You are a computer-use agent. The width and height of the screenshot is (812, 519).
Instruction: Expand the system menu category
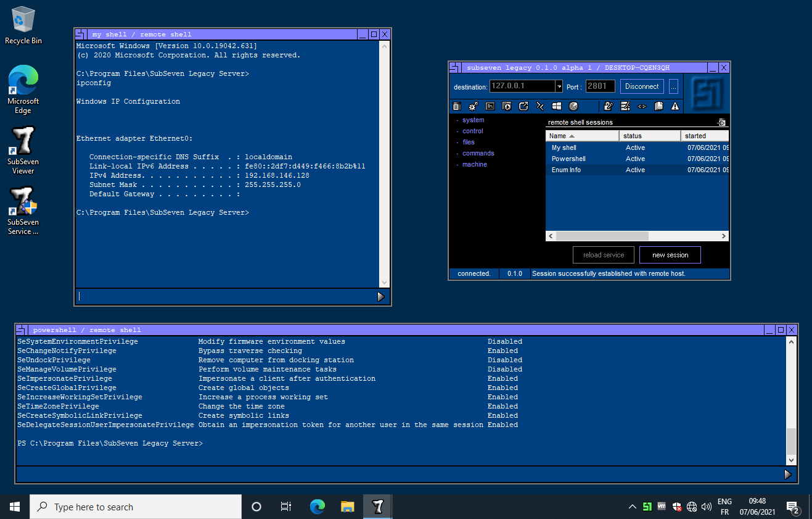[473, 120]
